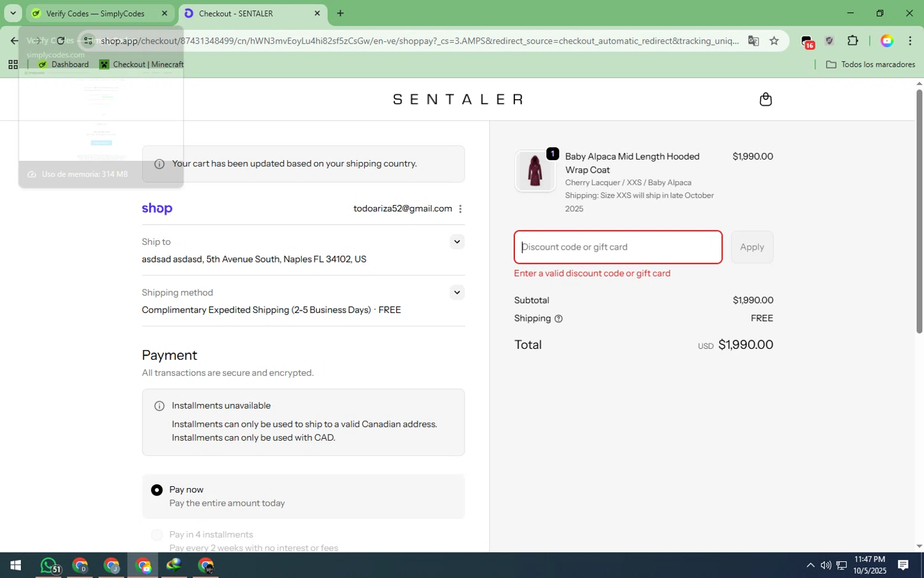
Task: Click the Google Translate icon in address bar
Action: [x=753, y=41]
